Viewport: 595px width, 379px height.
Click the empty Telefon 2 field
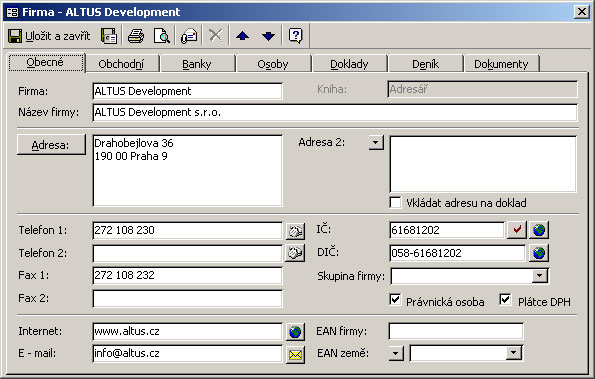click(x=187, y=253)
